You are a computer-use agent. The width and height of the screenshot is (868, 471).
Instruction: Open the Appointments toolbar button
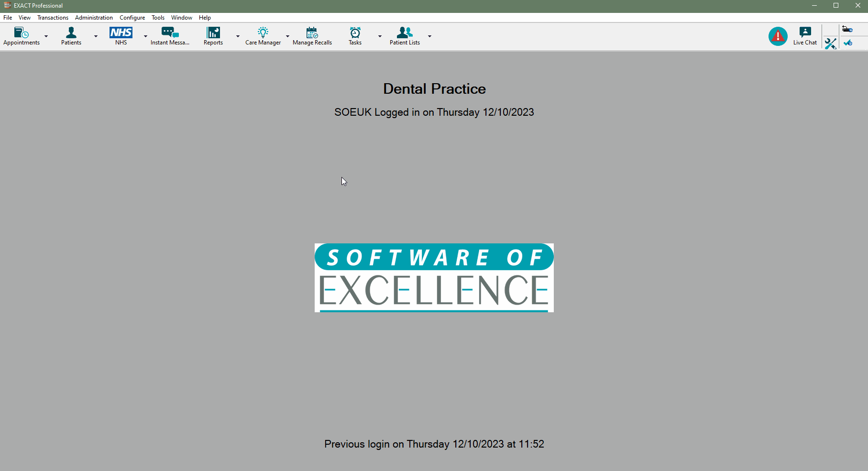(22, 36)
